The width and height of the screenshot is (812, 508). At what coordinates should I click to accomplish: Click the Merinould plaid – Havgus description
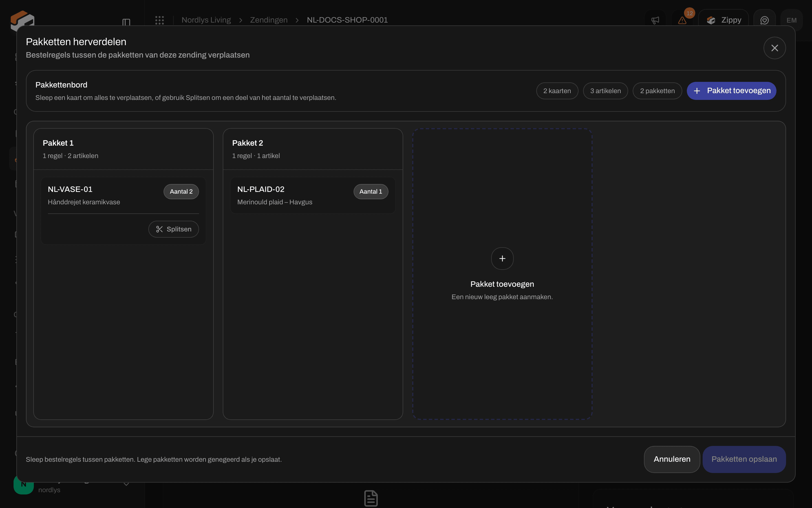[x=275, y=202]
